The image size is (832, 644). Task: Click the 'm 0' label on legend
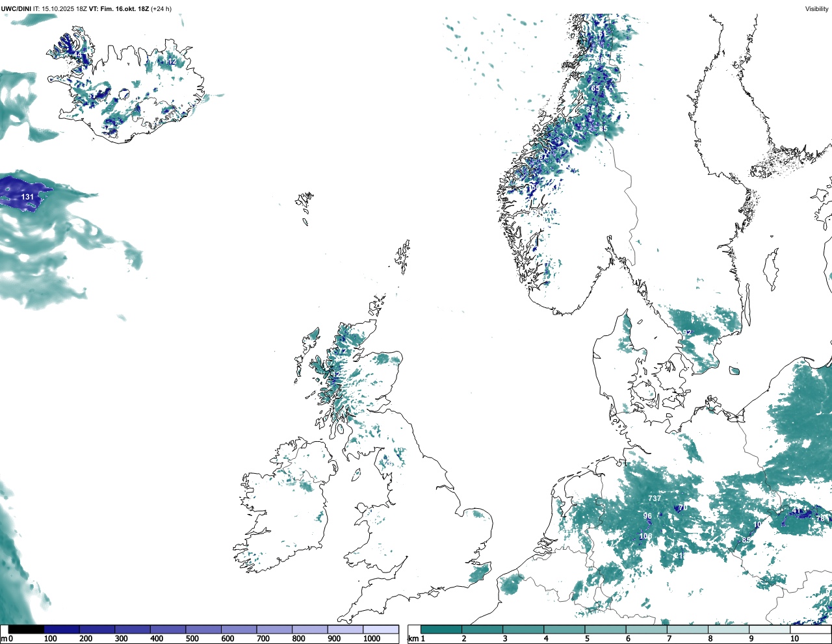click(7, 639)
